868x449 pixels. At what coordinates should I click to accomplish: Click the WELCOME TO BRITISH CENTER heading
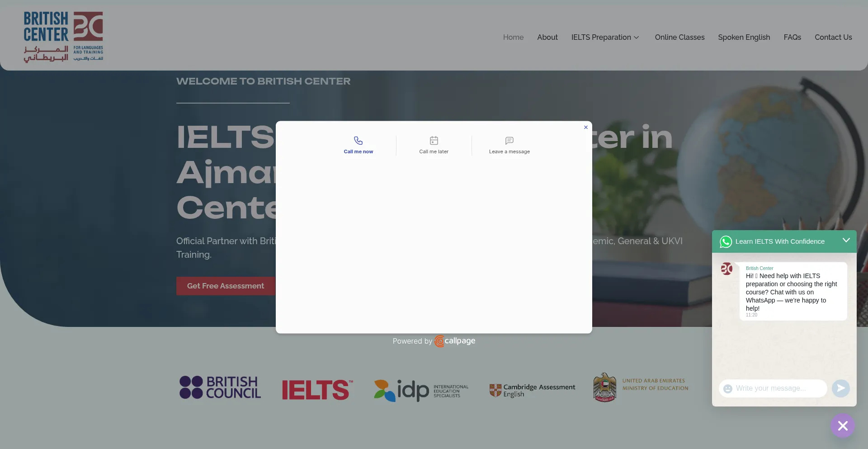[263, 81]
